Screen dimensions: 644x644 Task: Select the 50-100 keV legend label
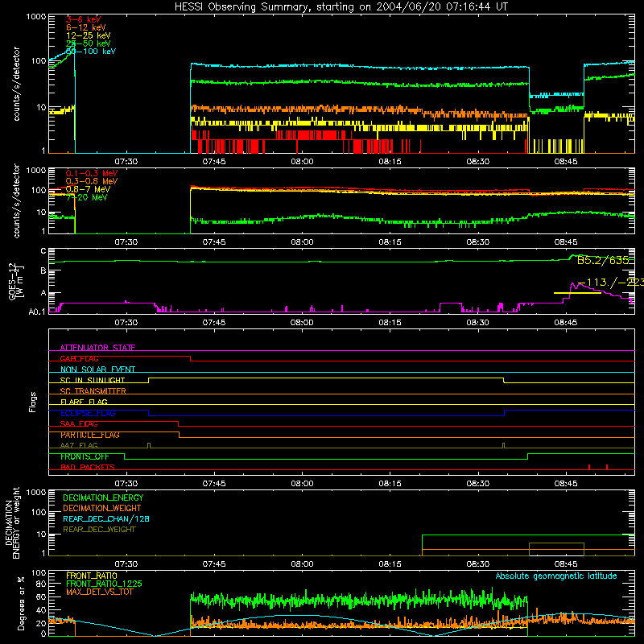90,52
